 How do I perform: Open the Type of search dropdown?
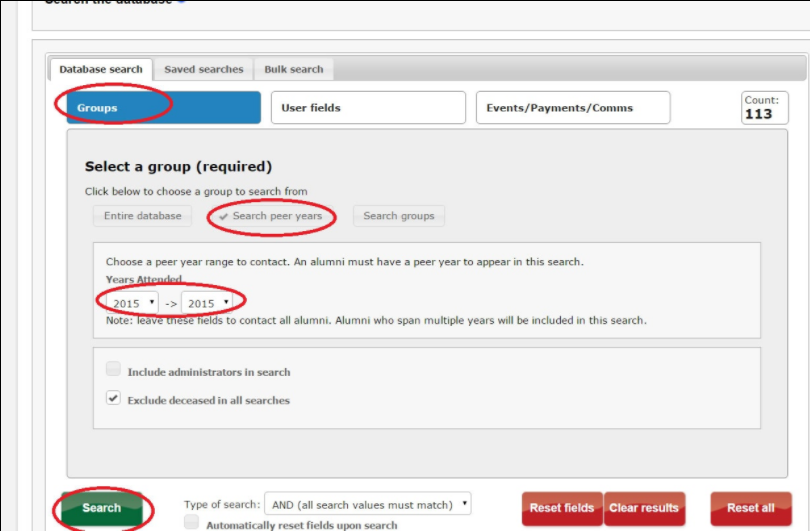pyautogui.click(x=368, y=505)
